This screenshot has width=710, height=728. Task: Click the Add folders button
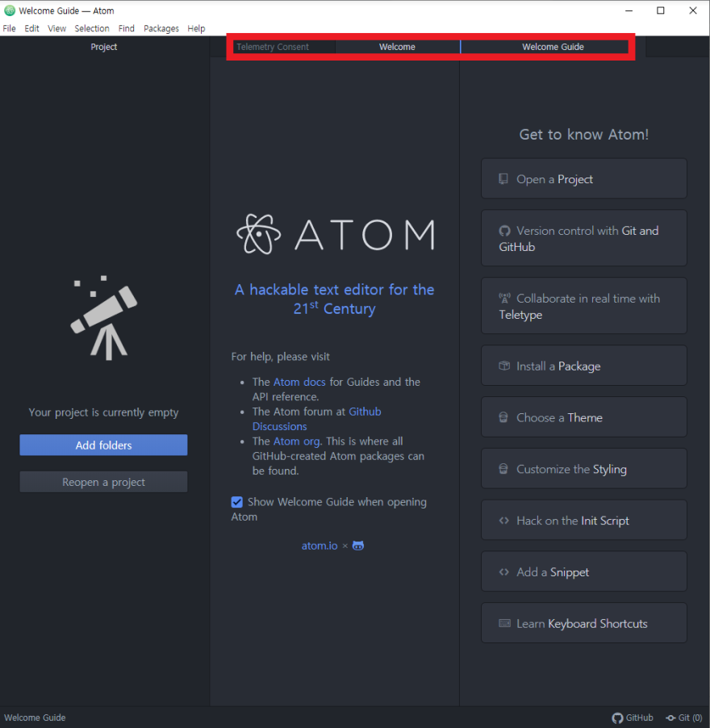tap(103, 445)
